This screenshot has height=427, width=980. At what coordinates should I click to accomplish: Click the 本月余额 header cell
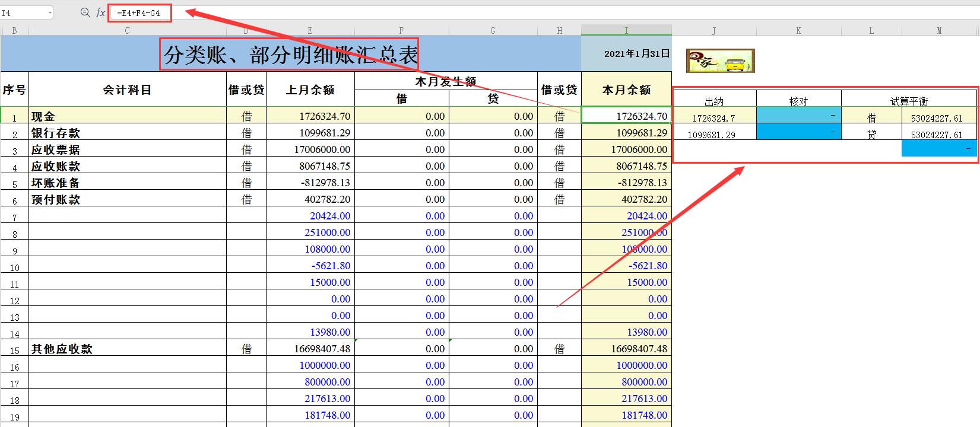626,90
